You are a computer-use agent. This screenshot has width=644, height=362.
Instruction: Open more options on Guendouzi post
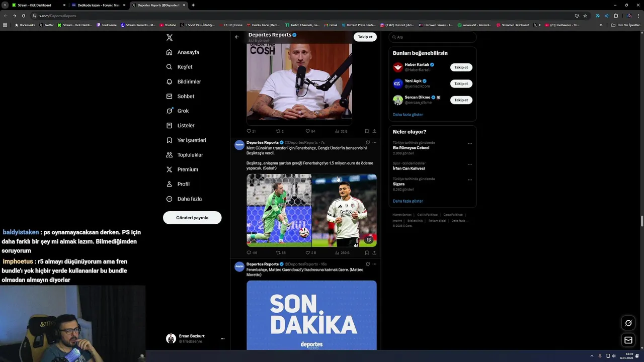click(374, 264)
